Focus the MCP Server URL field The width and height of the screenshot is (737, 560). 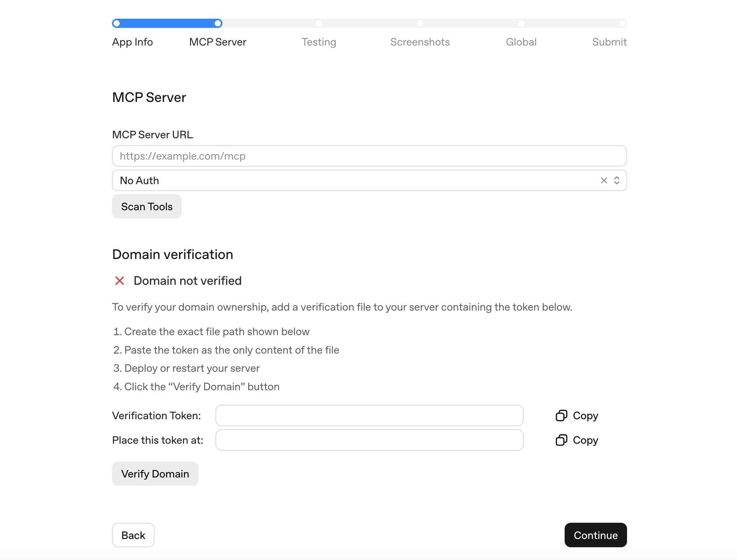(369, 156)
